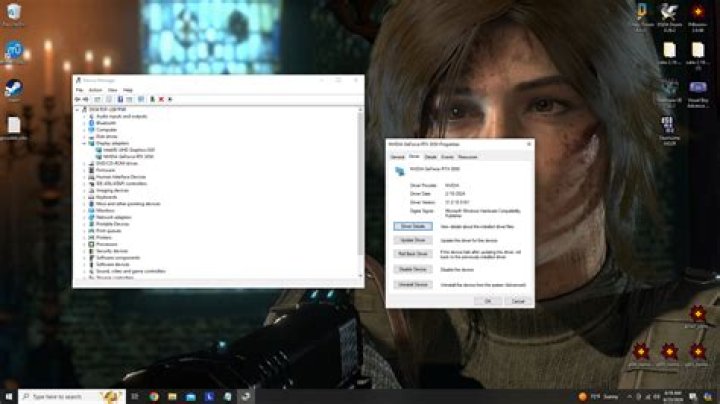This screenshot has width=720, height=404.
Task: Select the Print queues category
Action: tap(109, 231)
